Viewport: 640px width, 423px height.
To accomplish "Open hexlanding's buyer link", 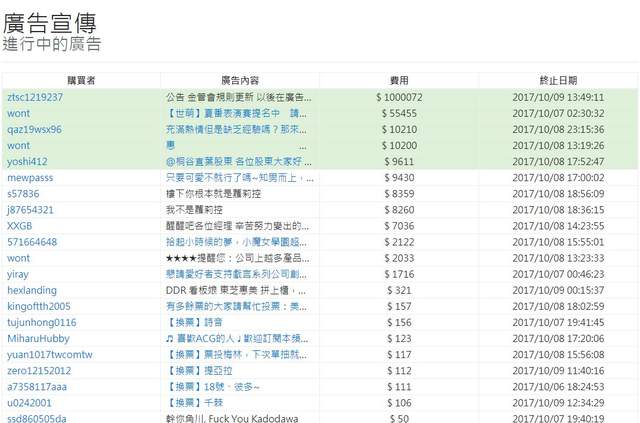I will coord(32,290).
